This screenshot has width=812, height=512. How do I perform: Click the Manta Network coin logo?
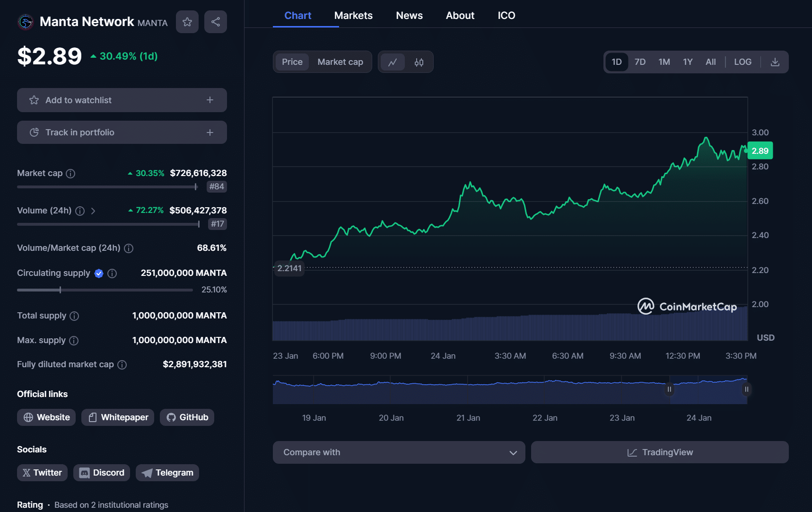click(x=26, y=22)
